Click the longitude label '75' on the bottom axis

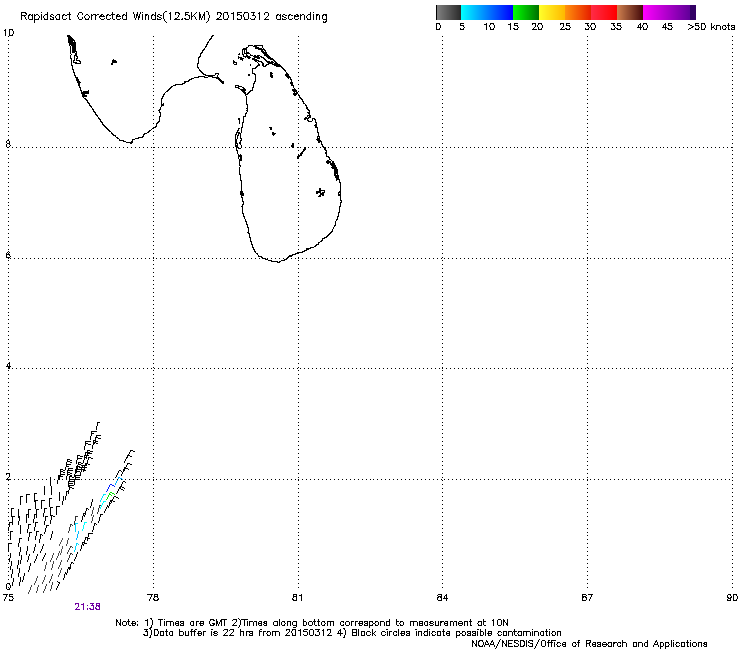click(8, 598)
